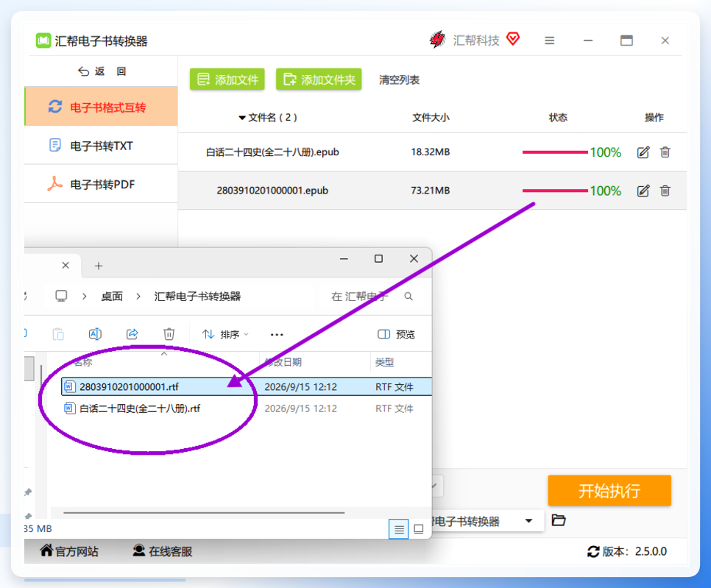The image size is (711, 588).
Task: Click the version refresh icon
Action: point(593,551)
